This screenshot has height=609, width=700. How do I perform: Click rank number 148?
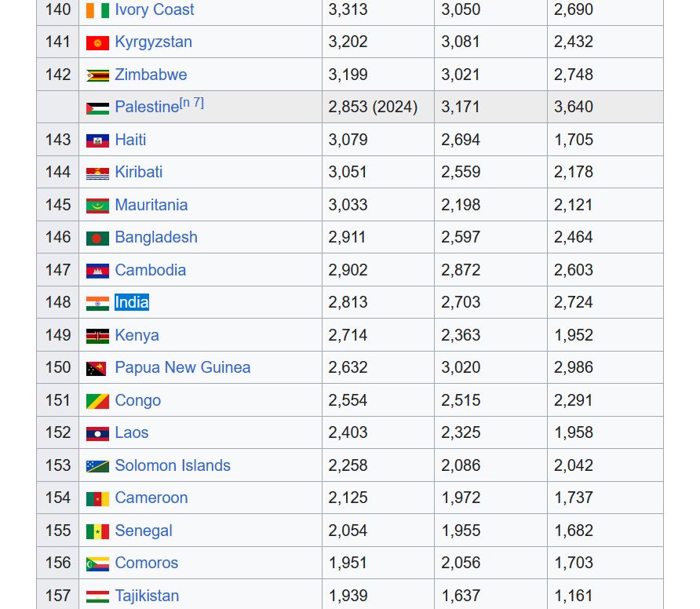coord(58,303)
